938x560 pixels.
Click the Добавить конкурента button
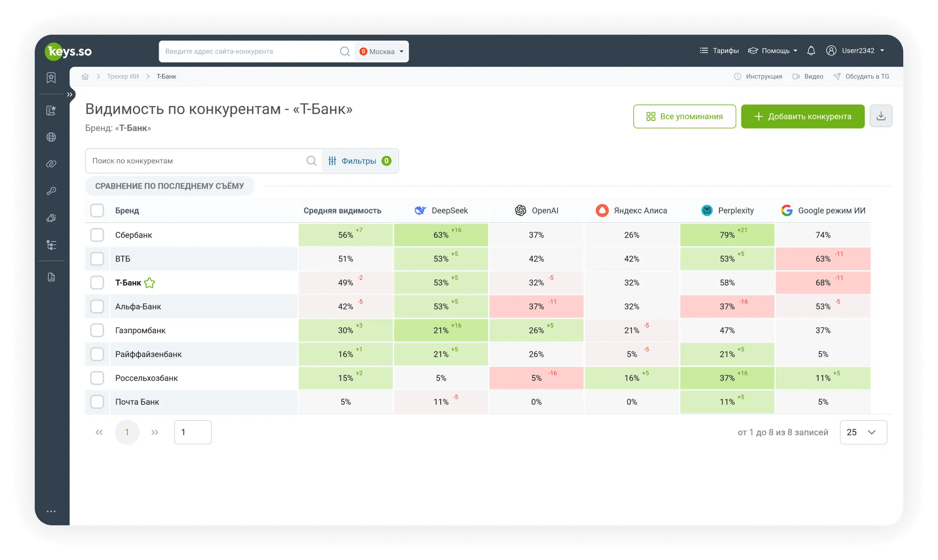coord(803,116)
